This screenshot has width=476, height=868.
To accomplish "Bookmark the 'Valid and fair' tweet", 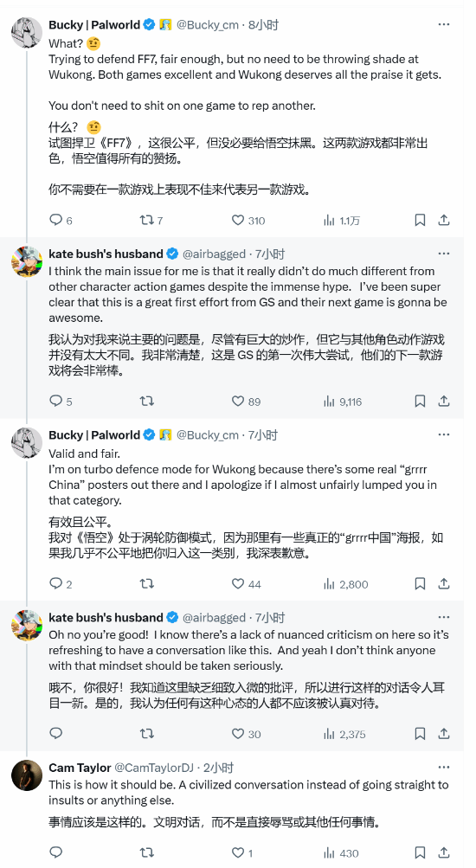I will 420,583.
